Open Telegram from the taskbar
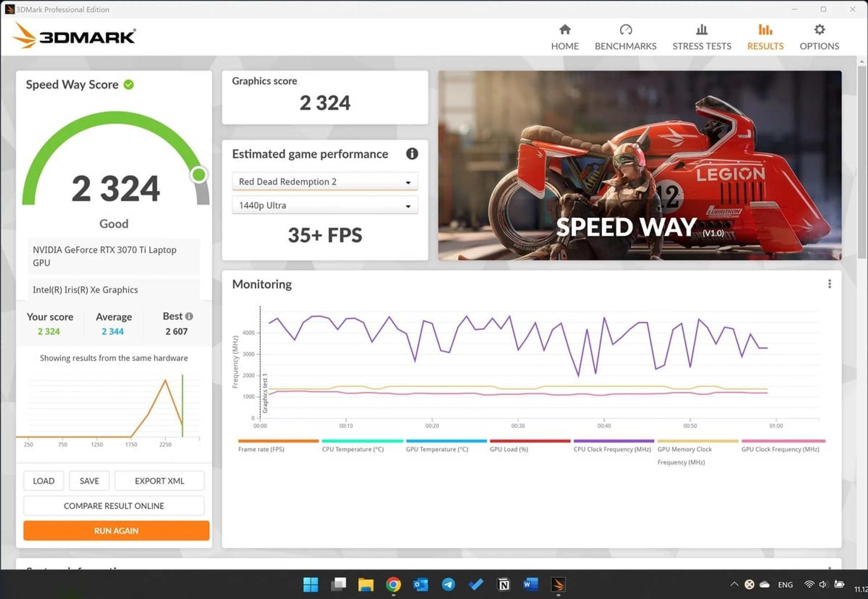 (x=448, y=585)
